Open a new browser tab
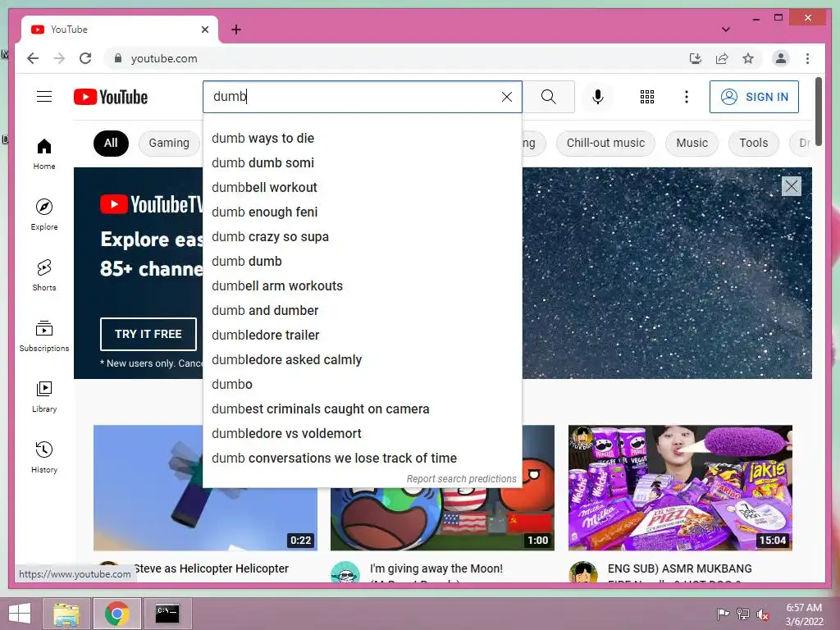This screenshot has height=630, width=840. point(236,30)
